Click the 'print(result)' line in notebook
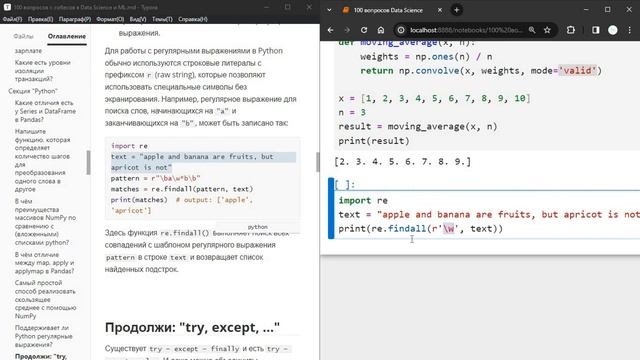Screen dimensions: 640x360 [373, 141]
